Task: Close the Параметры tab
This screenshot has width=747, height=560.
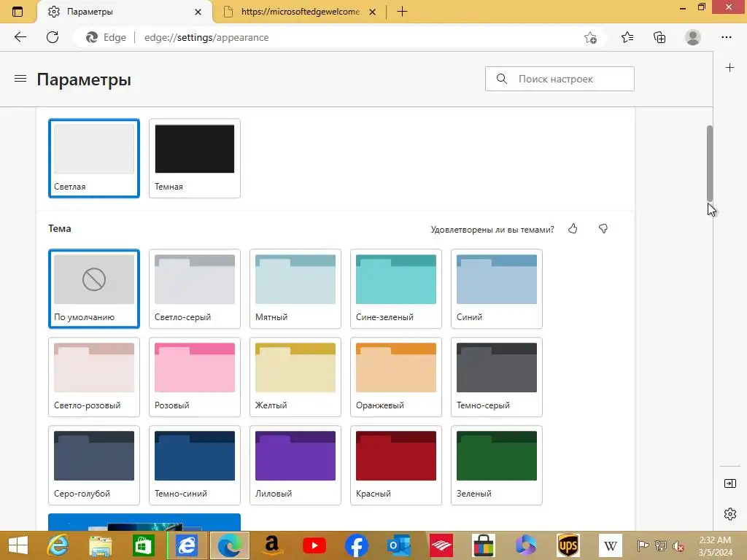Action: [198, 12]
